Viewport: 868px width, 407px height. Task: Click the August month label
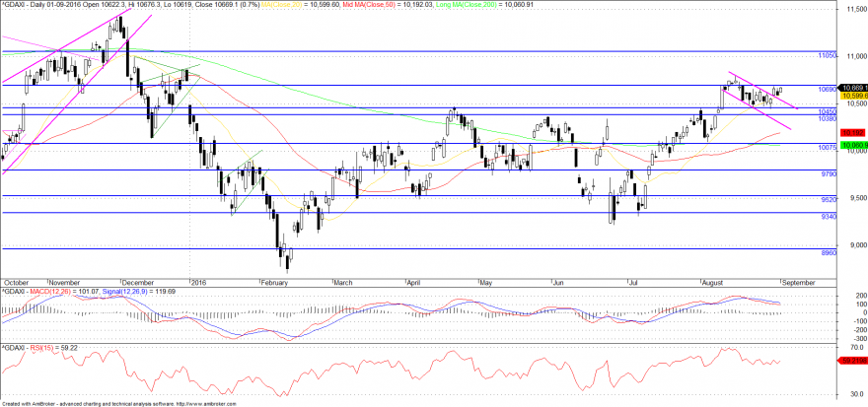point(712,283)
